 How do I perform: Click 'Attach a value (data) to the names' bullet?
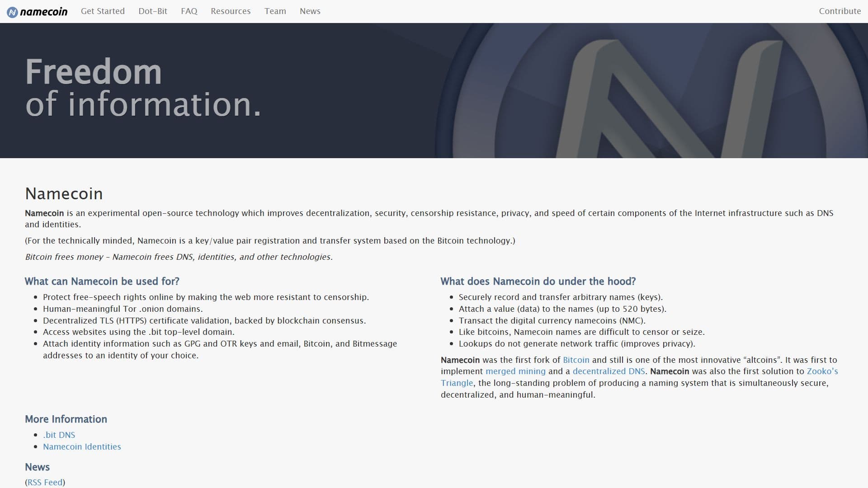562,309
